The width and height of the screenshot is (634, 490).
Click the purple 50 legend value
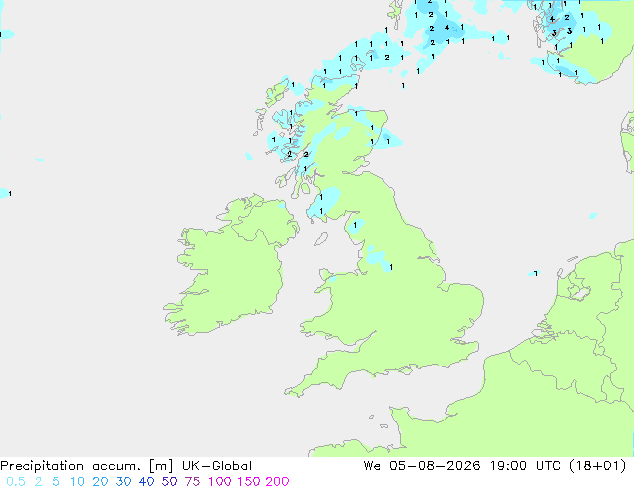coord(169,482)
